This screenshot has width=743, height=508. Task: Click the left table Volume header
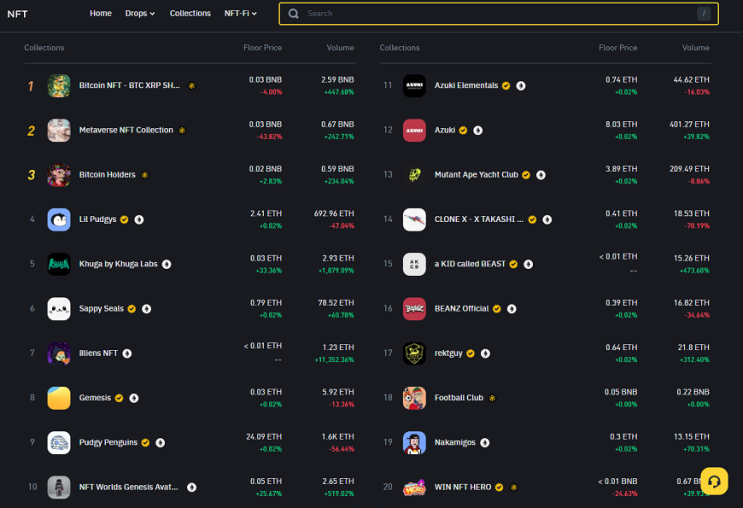click(x=340, y=48)
